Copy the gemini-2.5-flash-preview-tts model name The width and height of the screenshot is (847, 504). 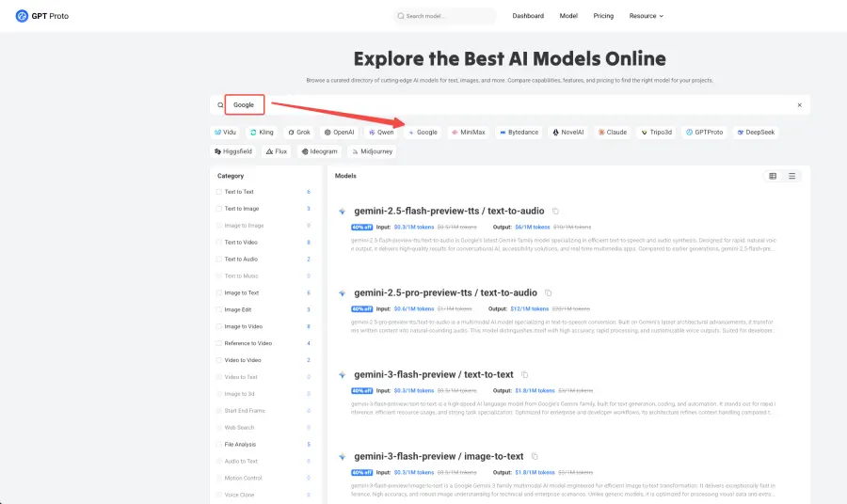tap(555, 212)
